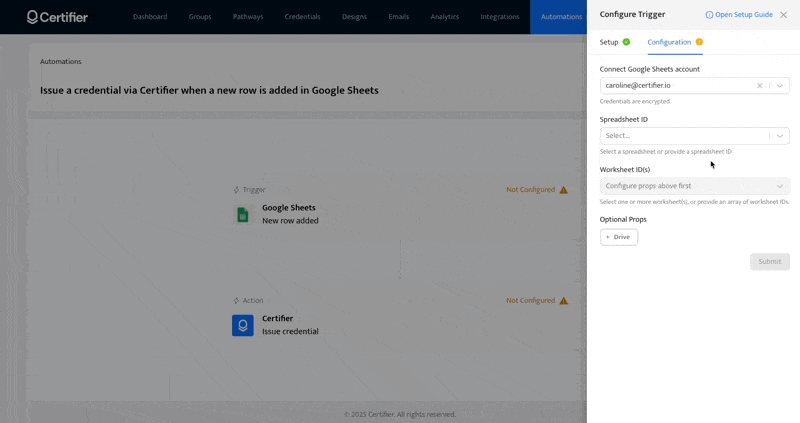The image size is (800, 423).
Task: Open Pathways in the top navigation
Action: click(x=248, y=17)
